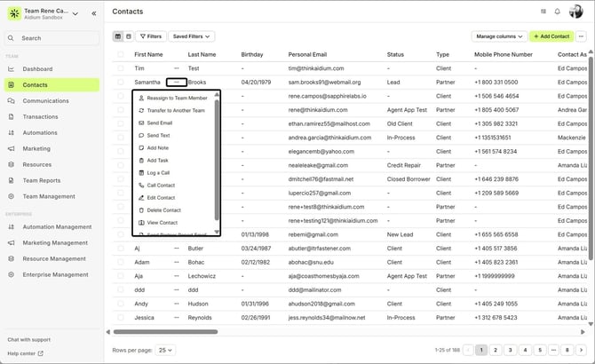Open Chat with support link
This screenshot has width=595, height=364.
[28, 340]
